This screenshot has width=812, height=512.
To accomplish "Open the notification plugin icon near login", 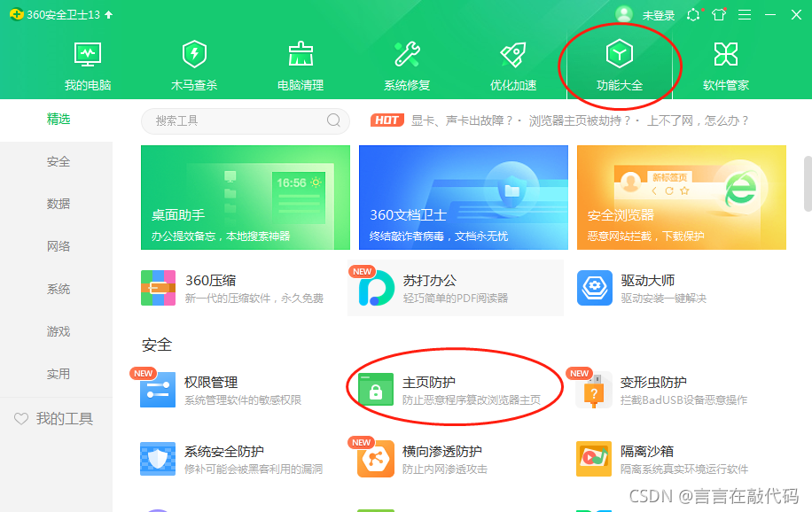I will (x=694, y=14).
